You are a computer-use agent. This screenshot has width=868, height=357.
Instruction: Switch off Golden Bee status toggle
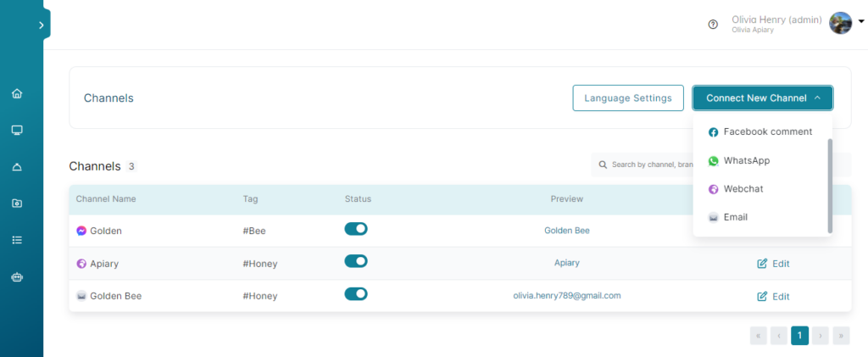(356, 294)
